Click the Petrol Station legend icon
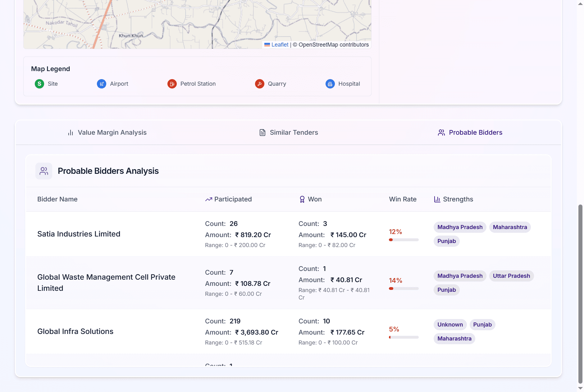Image resolution: width=584 pixels, height=392 pixels. click(x=172, y=84)
